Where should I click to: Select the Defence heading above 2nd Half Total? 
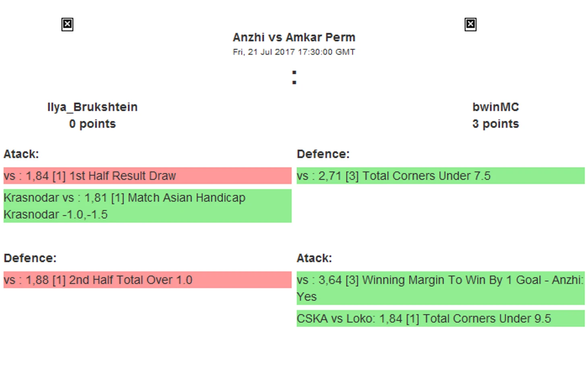[30, 258]
